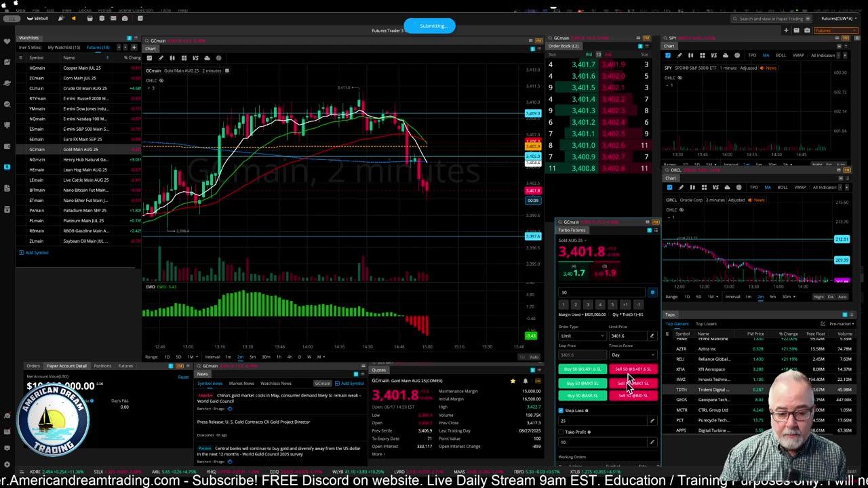
Task: Edit take-profit value with pencil icon
Action: tap(652, 442)
